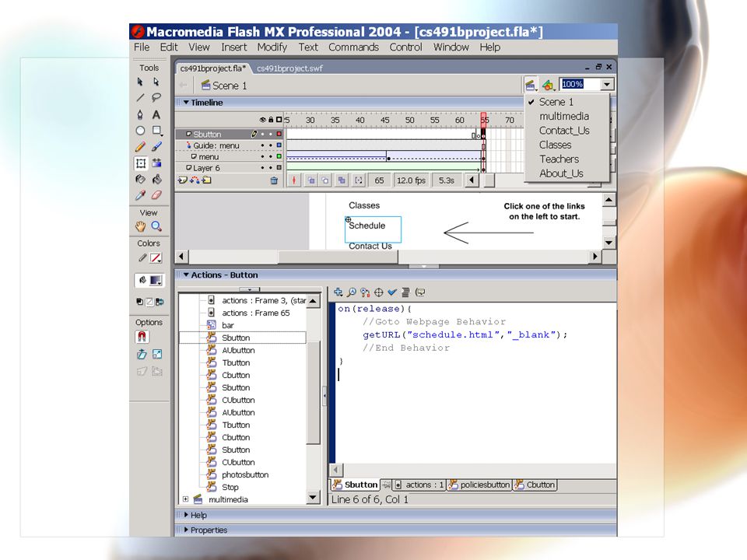The image size is (747, 560).
Task: Select the Zoom magnifier tool
Action: [x=156, y=226]
